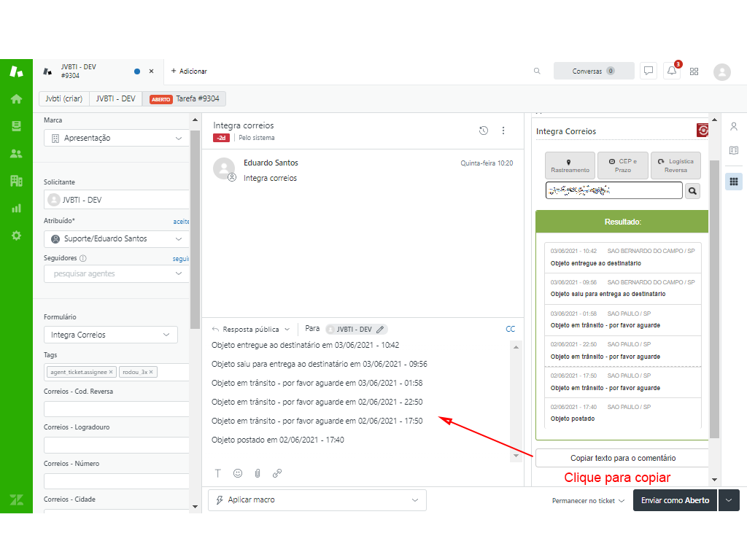This screenshot has height=560, width=747.
Task: Switch to the Rastreamento tab
Action: tap(570, 166)
